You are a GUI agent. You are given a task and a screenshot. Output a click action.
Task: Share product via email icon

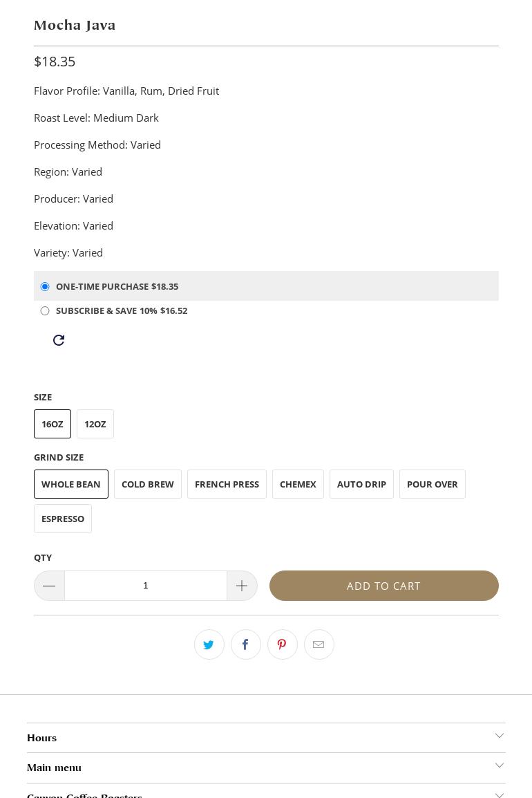click(x=319, y=644)
